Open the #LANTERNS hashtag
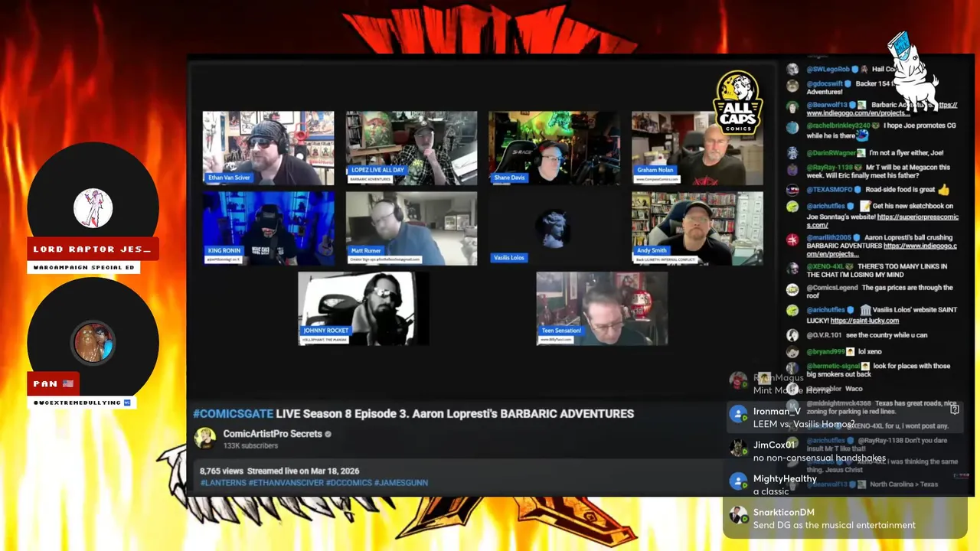The width and height of the screenshot is (980, 551). 223,483
